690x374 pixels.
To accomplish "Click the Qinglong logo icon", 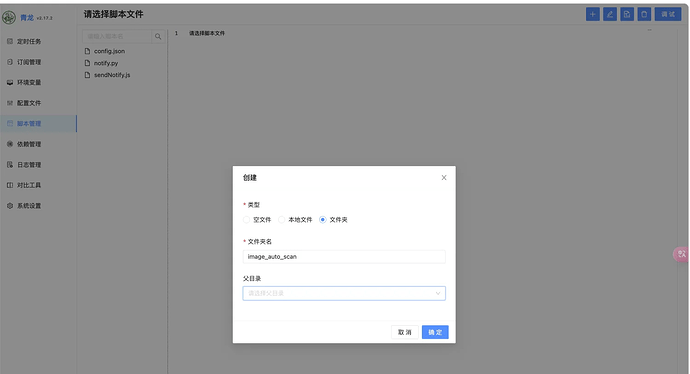I will [9, 18].
